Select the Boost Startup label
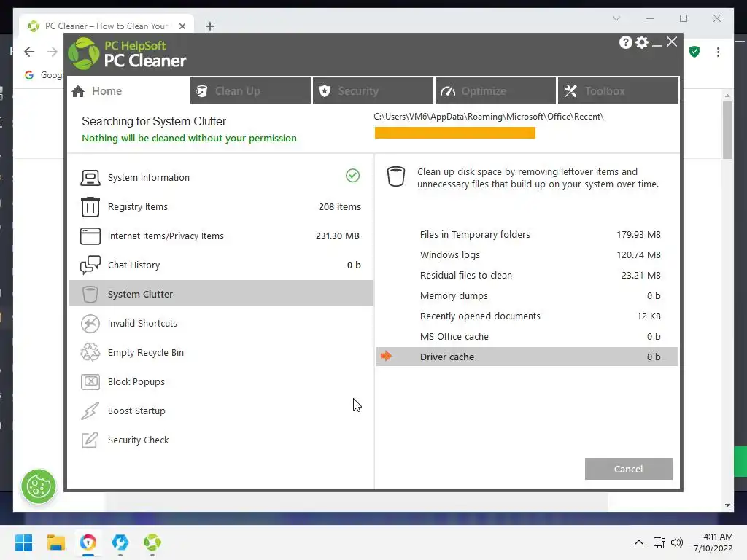Image resolution: width=747 pixels, height=560 pixels. tap(136, 411)
